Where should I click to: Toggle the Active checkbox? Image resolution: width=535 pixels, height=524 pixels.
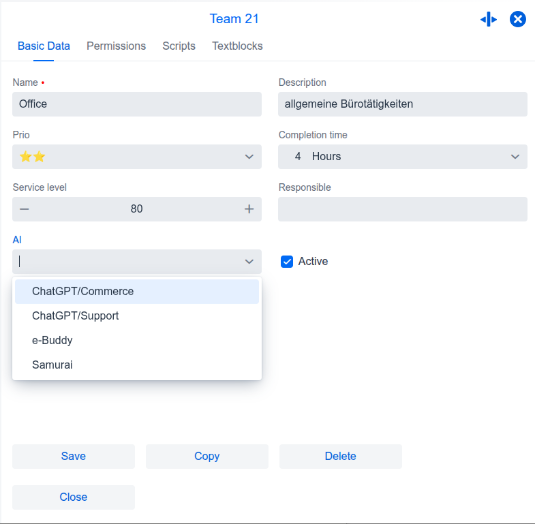(287, 262)
